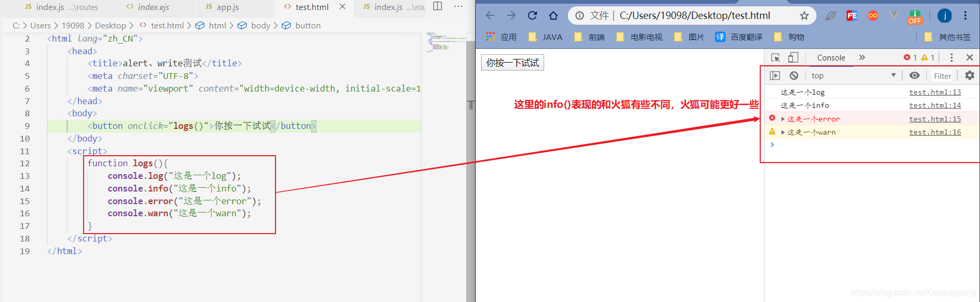This screenshot has width=980, height=302.
Task: Open the feather extension icon
Action: pyautogui.click(x=831, y=16)
